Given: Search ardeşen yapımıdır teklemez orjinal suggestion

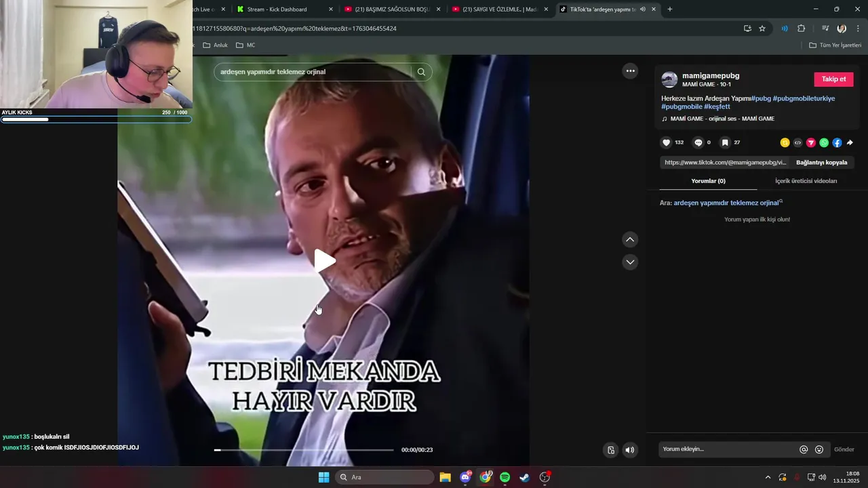Looking at the screenshot, I should pos(726,203).
